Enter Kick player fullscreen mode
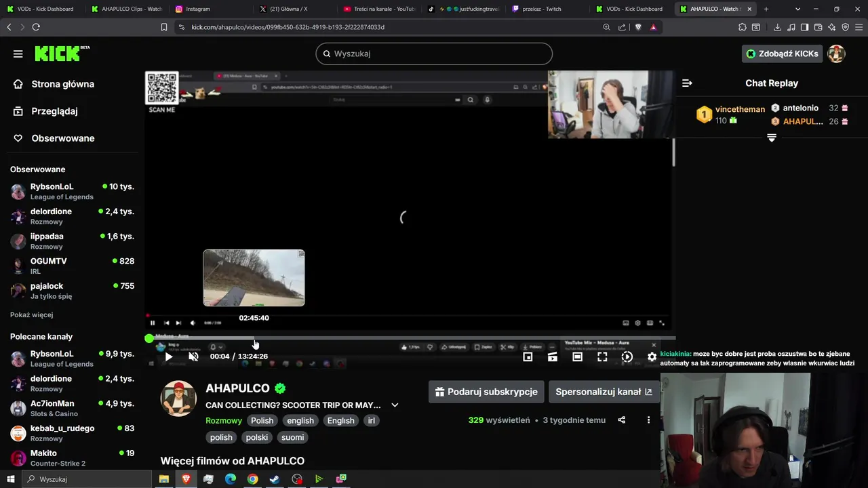 (602, 357)
